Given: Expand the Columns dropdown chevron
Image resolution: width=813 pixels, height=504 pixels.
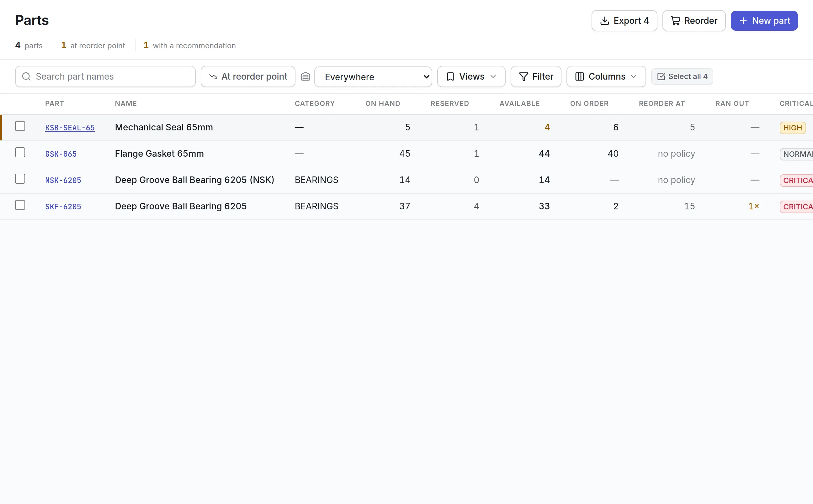Looking at the screenshot, I should pos(633,77).
